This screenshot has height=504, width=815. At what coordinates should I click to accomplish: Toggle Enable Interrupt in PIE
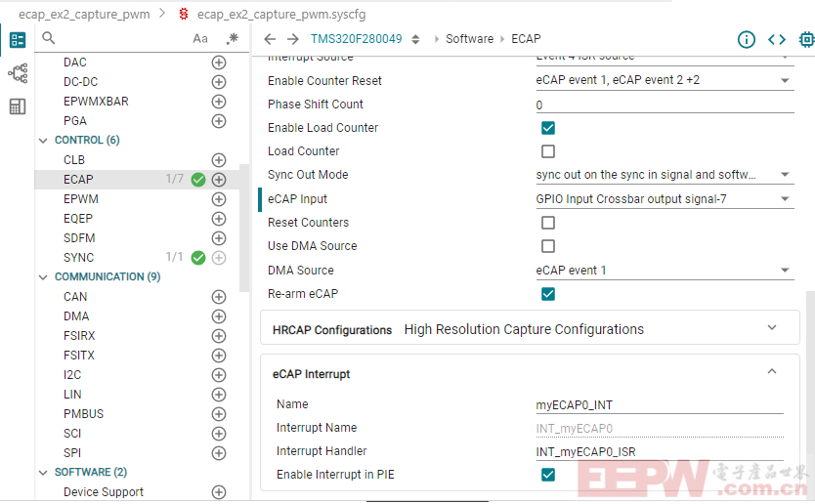tap(548, 475)
